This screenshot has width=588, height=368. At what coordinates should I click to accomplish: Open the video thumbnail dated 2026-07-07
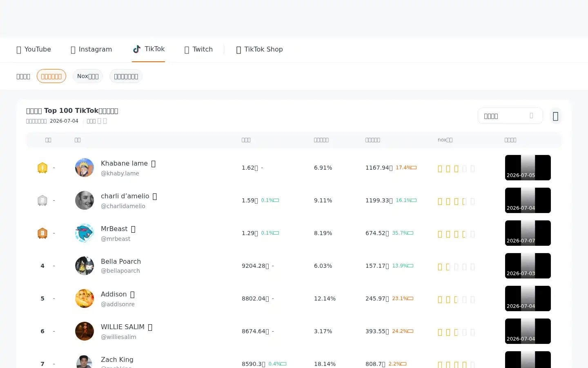click(x=528, y=233)
